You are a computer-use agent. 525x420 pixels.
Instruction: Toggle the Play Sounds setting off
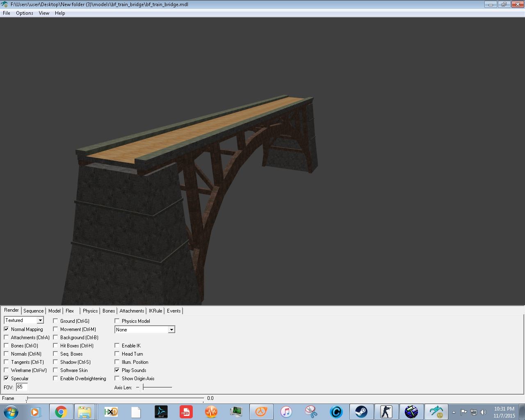pyautogui.click(x=117, y=370)
